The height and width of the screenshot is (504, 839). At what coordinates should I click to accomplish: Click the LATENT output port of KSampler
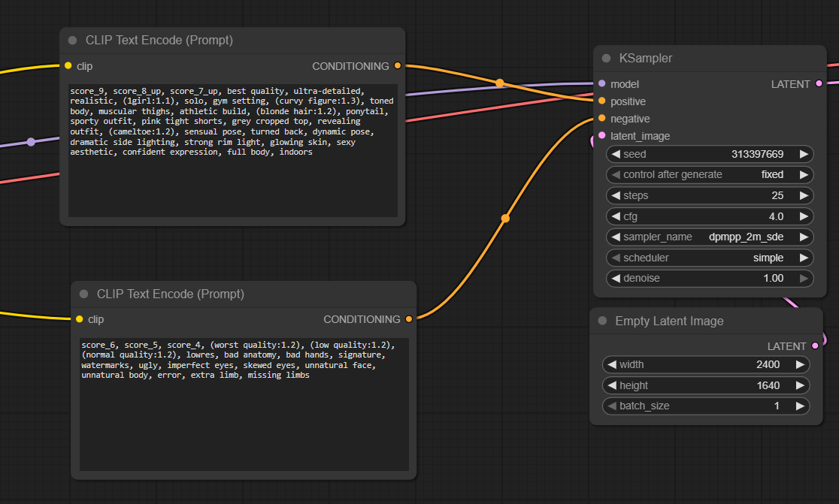pos(819,84)
